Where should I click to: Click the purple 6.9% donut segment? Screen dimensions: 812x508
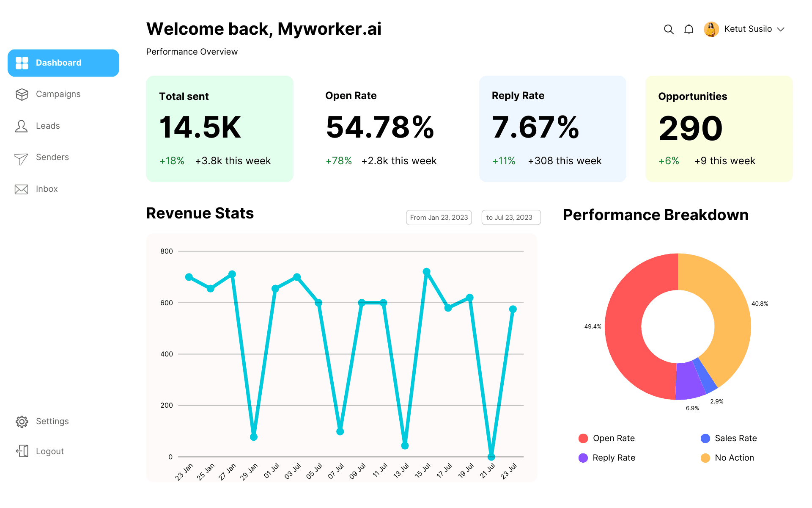point(689,381)
